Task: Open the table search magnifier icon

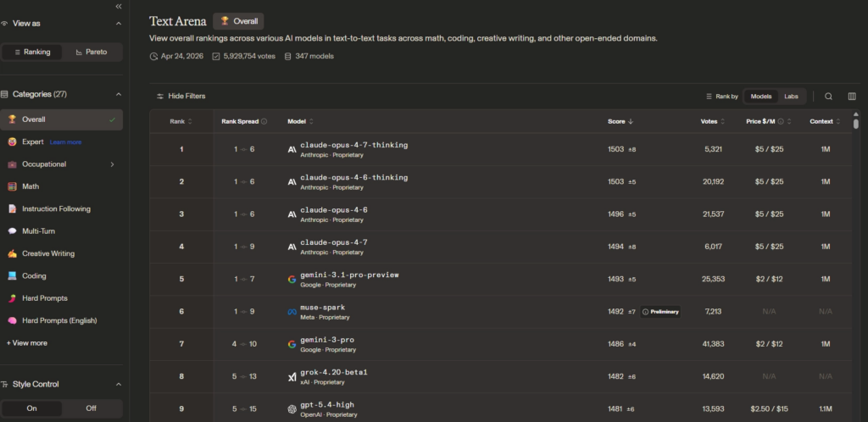Action: point(828,97)
